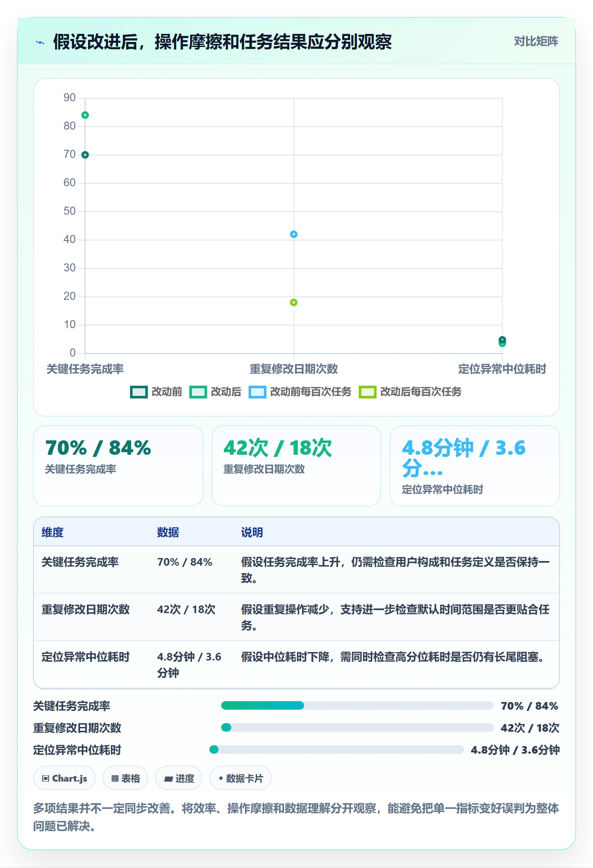Image resolution: width=593 pixels, height=868 pixels.
Task: Toggle the 改动前每百次任务 legend item
Action: click(x=300, y=392)
